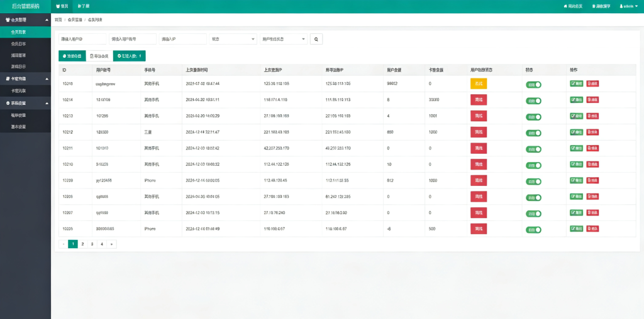Click the export members button

click(99, 56)
